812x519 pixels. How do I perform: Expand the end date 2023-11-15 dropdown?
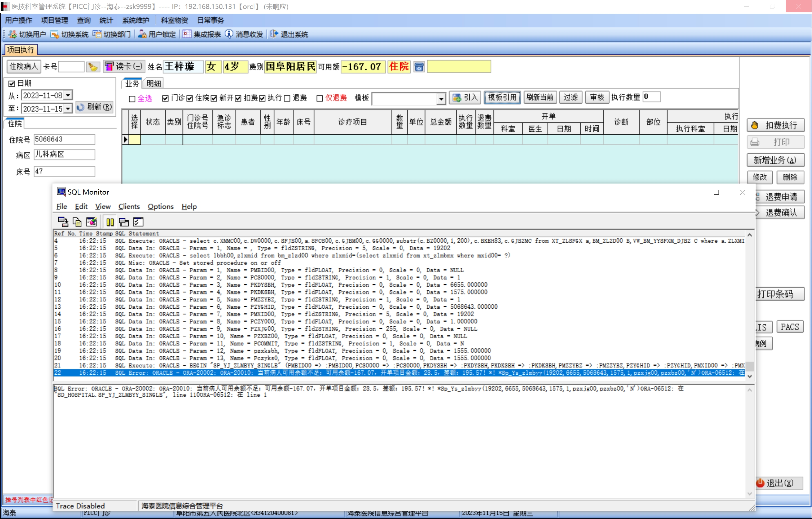point(68,109)
